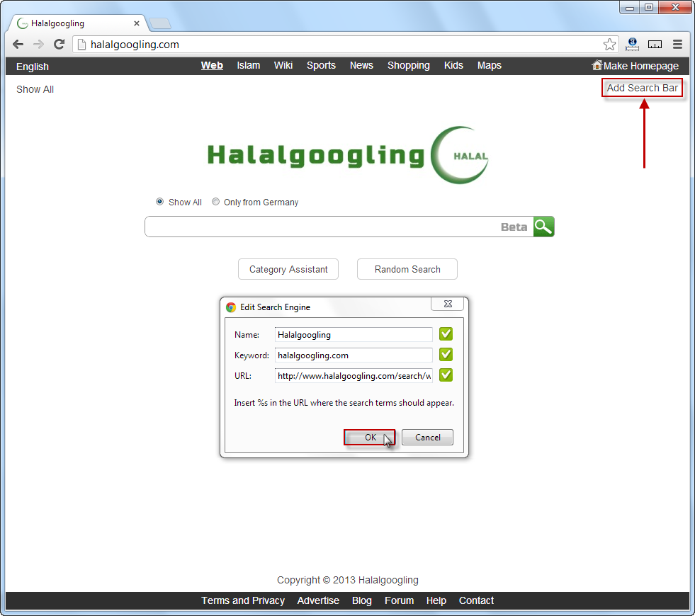The height and width of the screenshot is (616, 695).
Task: Click the Make Homepage link
Action: click(640, 66)
